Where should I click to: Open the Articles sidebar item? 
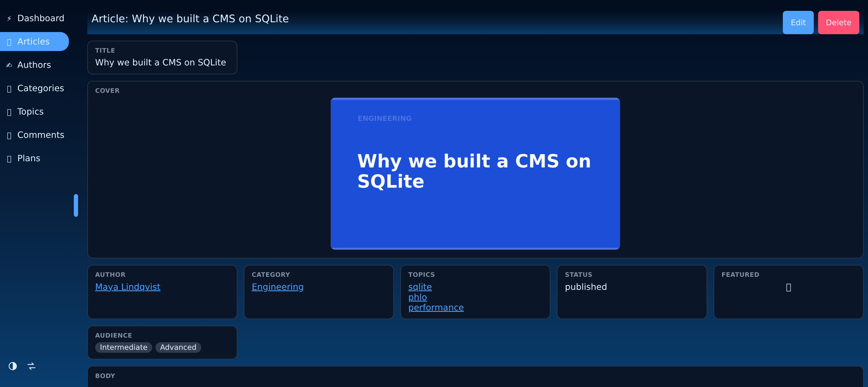34,42
